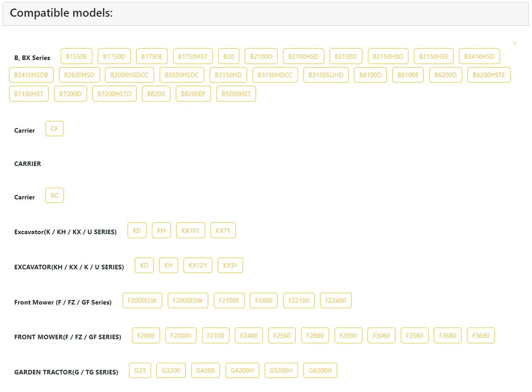Click the F2560 model tag
Screen dimensions: 532x392
click(x=282, y=336)
